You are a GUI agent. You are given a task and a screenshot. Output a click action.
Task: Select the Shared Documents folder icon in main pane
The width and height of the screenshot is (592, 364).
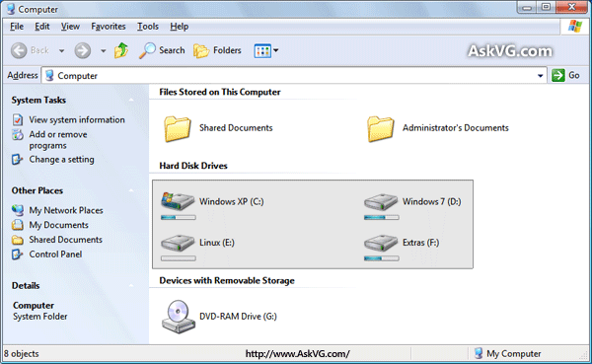point(177,128)
